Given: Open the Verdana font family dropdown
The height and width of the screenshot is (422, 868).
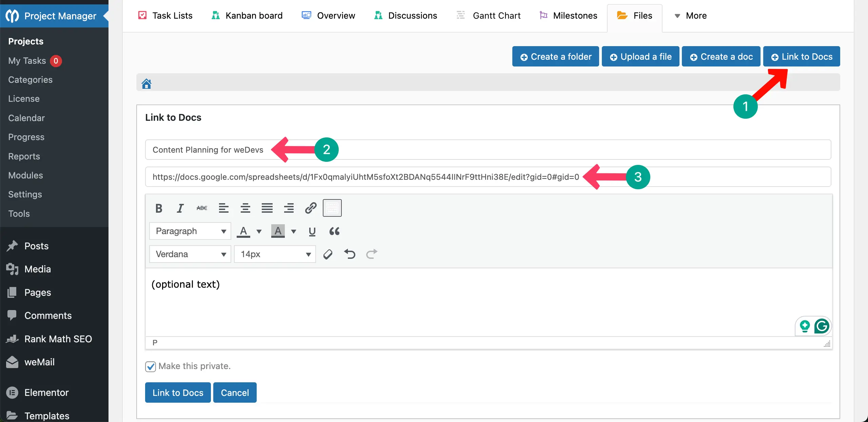Looking at the screenshot, I should tap(190, 254).
